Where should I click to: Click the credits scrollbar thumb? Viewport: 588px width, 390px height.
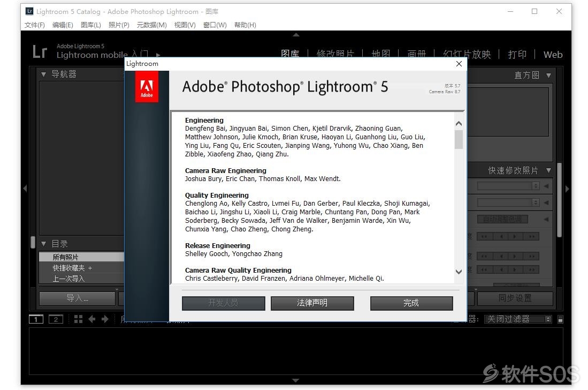(x=459, y=139)
